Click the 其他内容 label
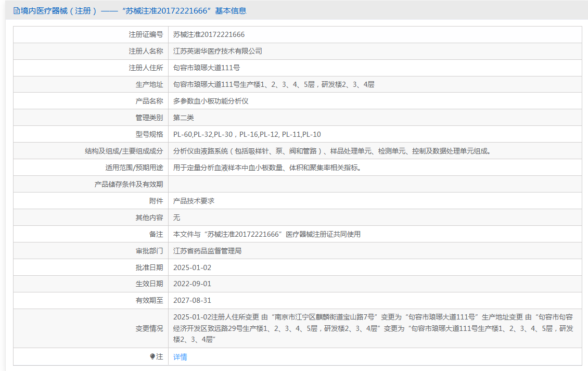 coord(149,218)
